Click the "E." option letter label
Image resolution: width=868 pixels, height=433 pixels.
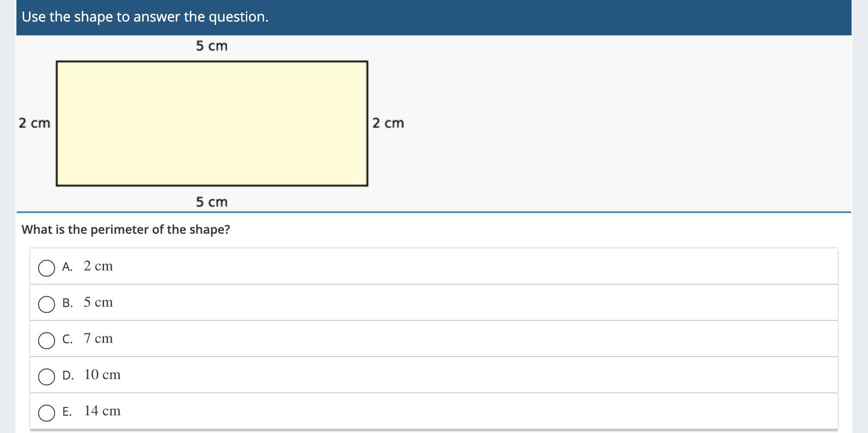coord(67,412)
